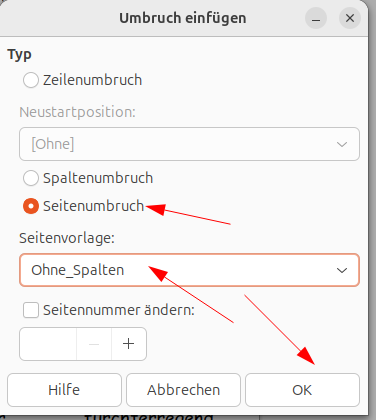Click the Zeilenumbruch label text
Viewport: 376px width, 420px height.
92,80
